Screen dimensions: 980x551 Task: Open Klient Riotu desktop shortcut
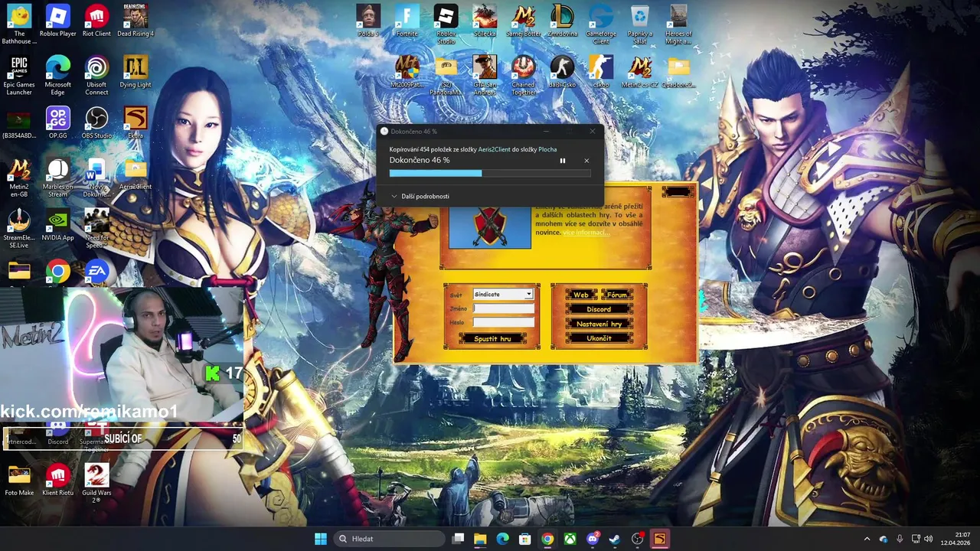pyautogui.click(x=57, y=480)
